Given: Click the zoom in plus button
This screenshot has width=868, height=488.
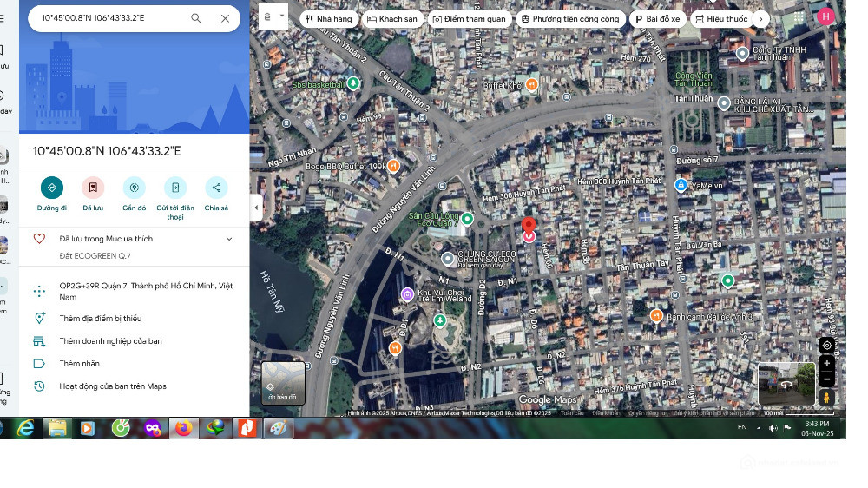Looking at the screenshot, I should (827, 364).
